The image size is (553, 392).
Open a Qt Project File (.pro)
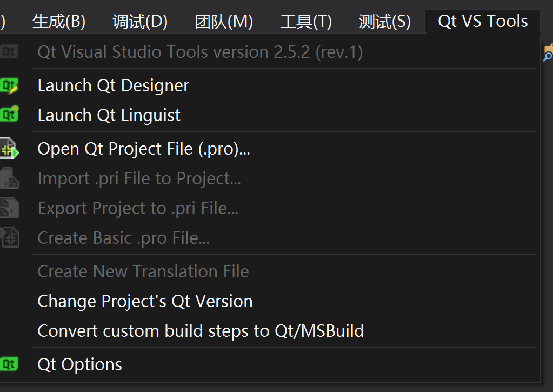pyautogui.click(x=143, y=149)
